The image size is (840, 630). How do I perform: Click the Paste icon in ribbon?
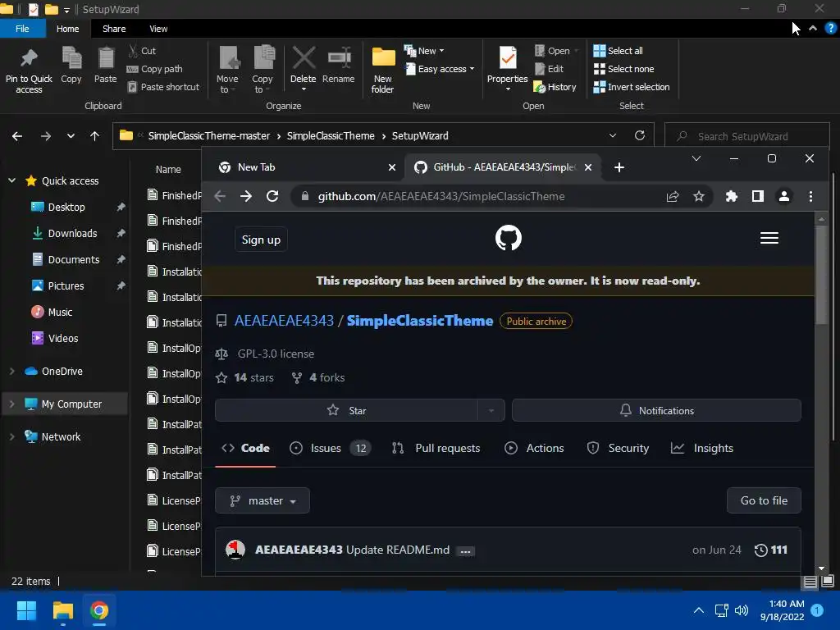[106, 58]
